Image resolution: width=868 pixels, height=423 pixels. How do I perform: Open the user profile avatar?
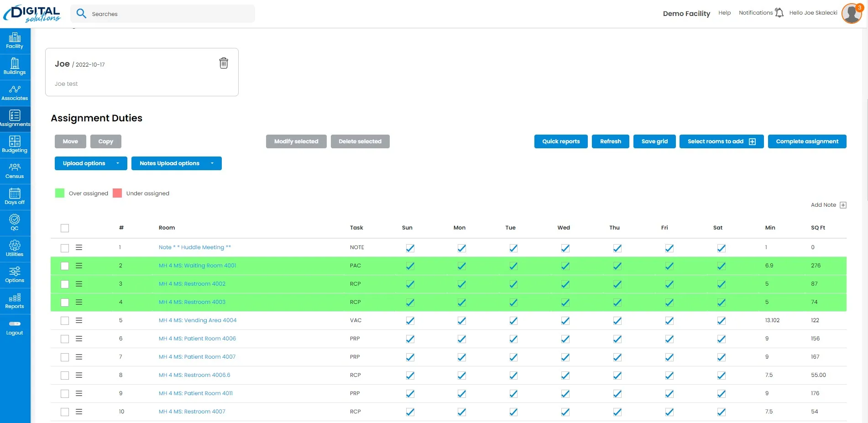click(x=852, y=13)
